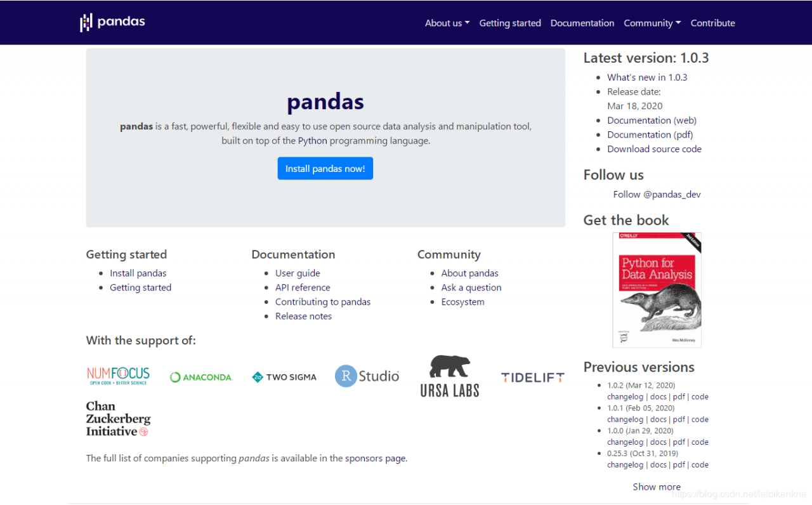Open the Anaconda sponsor logo

(201, 377)
